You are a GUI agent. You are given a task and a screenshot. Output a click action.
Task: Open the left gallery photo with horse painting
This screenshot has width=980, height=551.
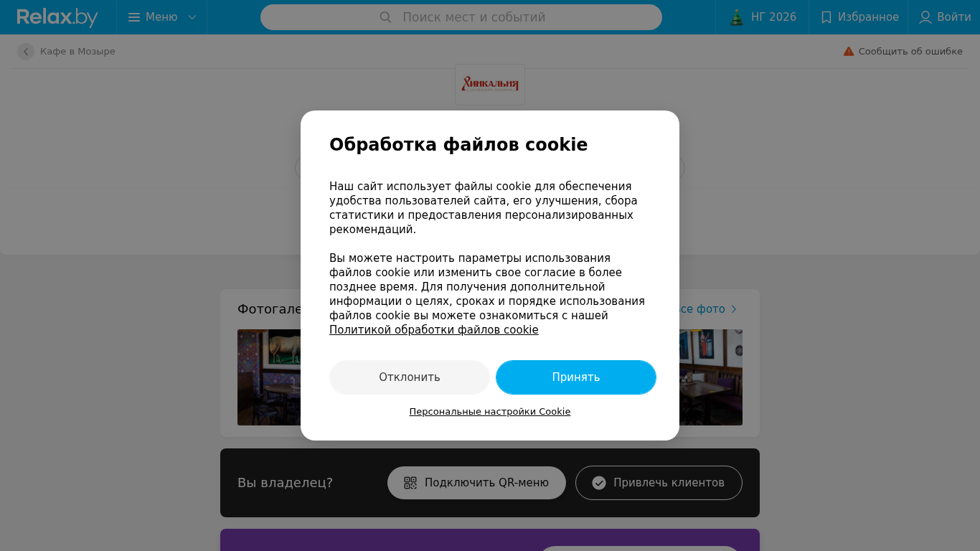click(x=269, y=377)
